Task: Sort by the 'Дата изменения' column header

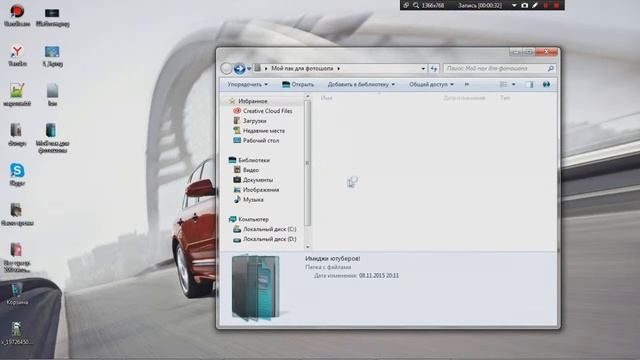Action: coord(464,98)
